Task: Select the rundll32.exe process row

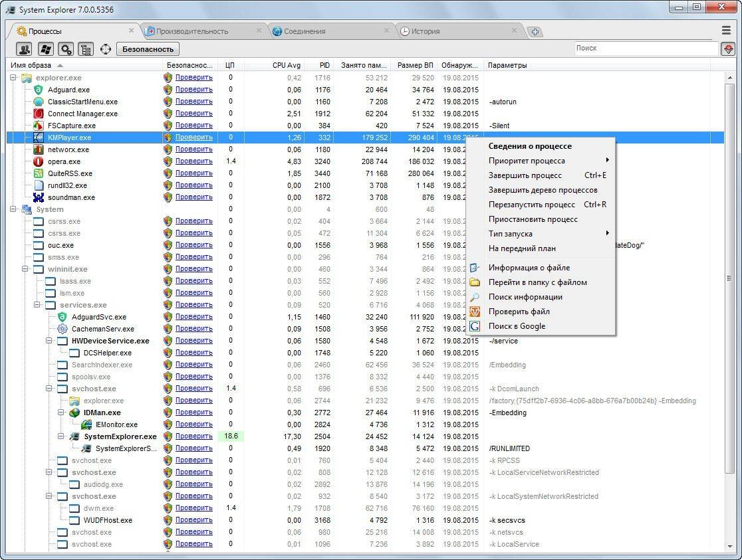Action: click(x=365, y=185)
